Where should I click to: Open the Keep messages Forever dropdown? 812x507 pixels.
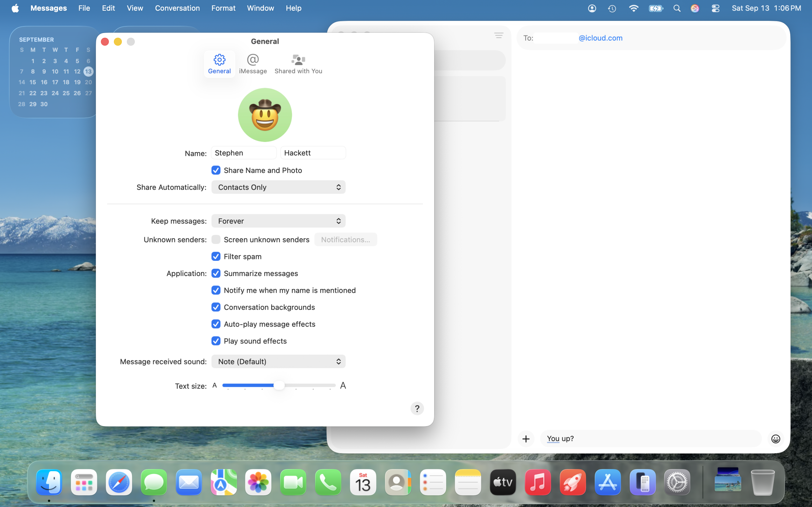pyautogui.click(x=278, y=221)
